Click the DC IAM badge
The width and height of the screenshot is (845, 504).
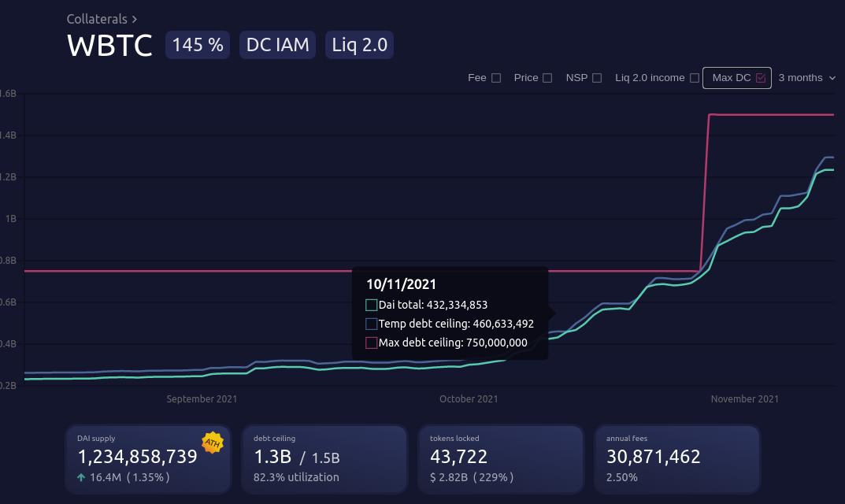(277, 45)
